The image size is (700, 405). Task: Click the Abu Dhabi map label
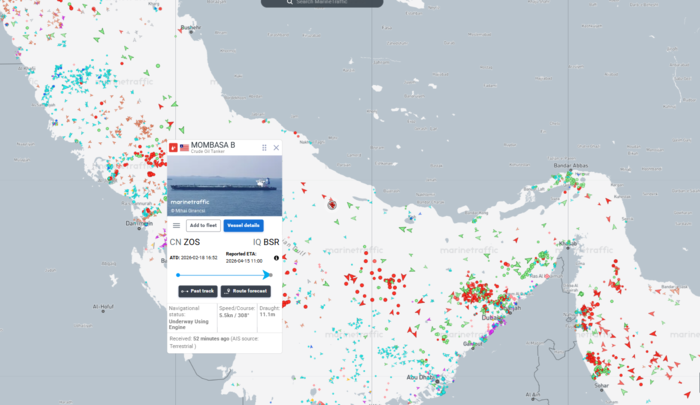[x=420, y=377]
